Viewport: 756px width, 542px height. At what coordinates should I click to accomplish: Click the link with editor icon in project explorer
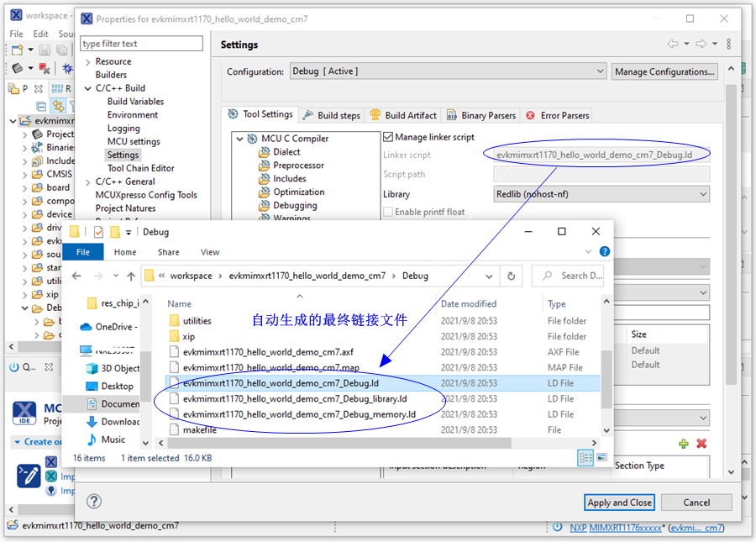[58, 106]
